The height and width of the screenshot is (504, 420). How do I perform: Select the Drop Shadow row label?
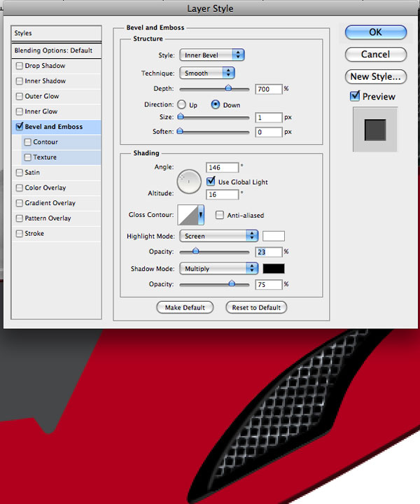pyautogui.click(x=45, y=66)
